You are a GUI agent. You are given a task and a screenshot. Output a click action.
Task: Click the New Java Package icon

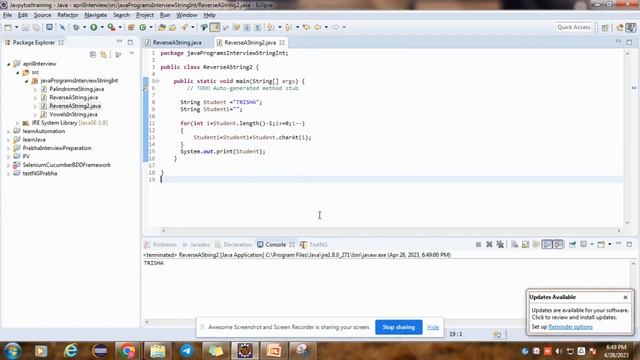click(131, 27)
